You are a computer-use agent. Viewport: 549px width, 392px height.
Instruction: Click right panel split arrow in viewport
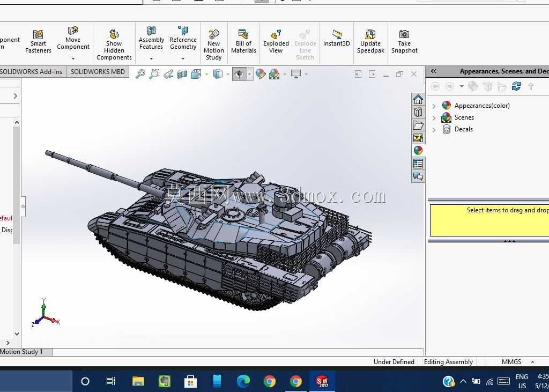pyautogui.click(x=372, y=74)
